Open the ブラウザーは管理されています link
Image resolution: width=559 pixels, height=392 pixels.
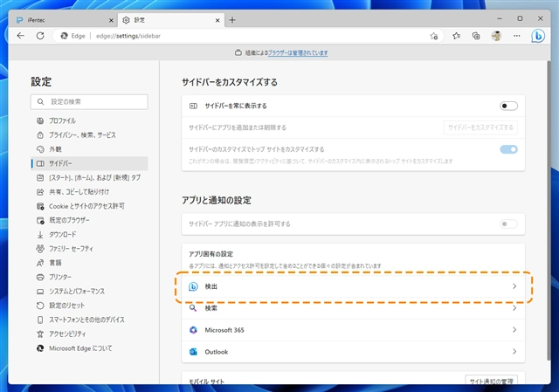298,52
